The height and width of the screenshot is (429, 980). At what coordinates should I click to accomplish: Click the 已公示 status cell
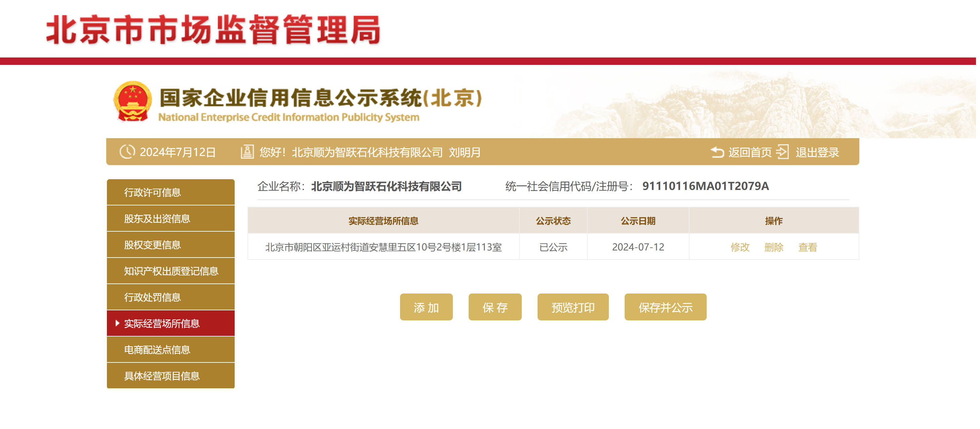tap(553, 247)
